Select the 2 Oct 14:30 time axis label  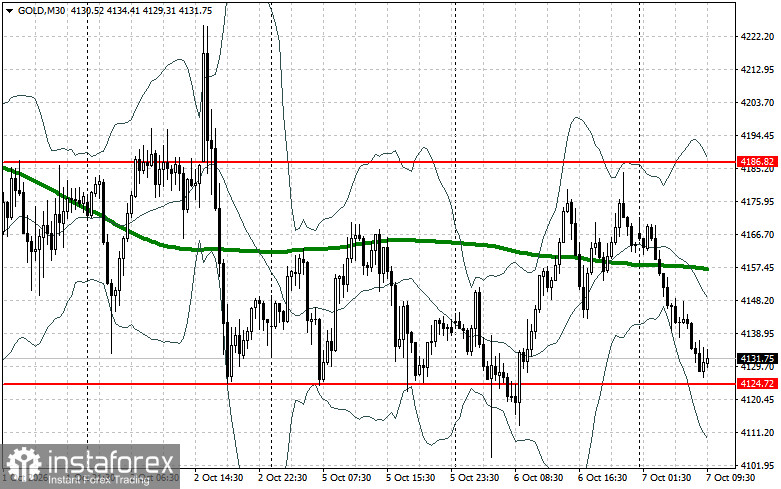tap(218, 478)
